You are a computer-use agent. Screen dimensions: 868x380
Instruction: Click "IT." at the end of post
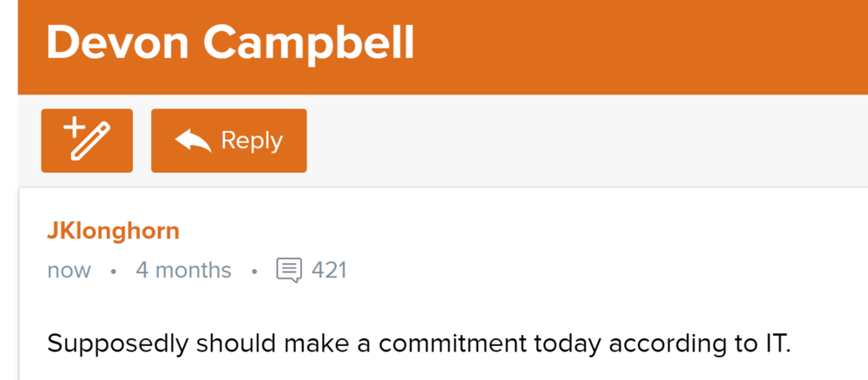776,343
